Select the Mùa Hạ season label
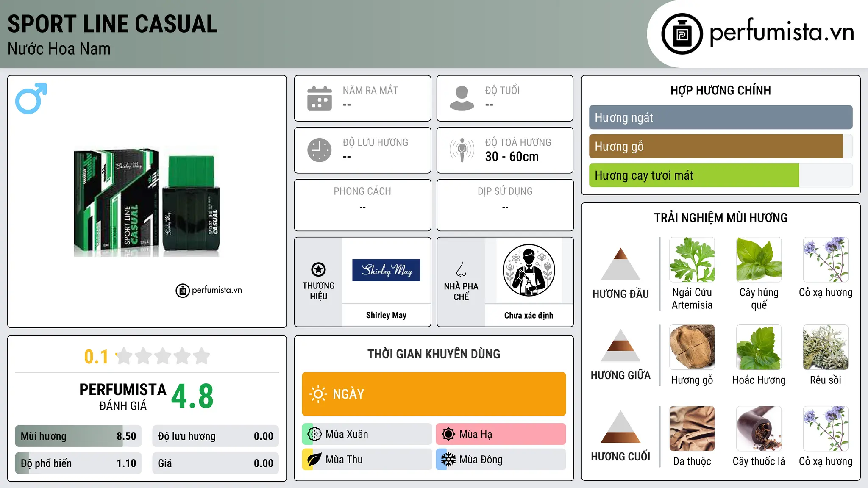Screen dimensions: 868x488 476,434
